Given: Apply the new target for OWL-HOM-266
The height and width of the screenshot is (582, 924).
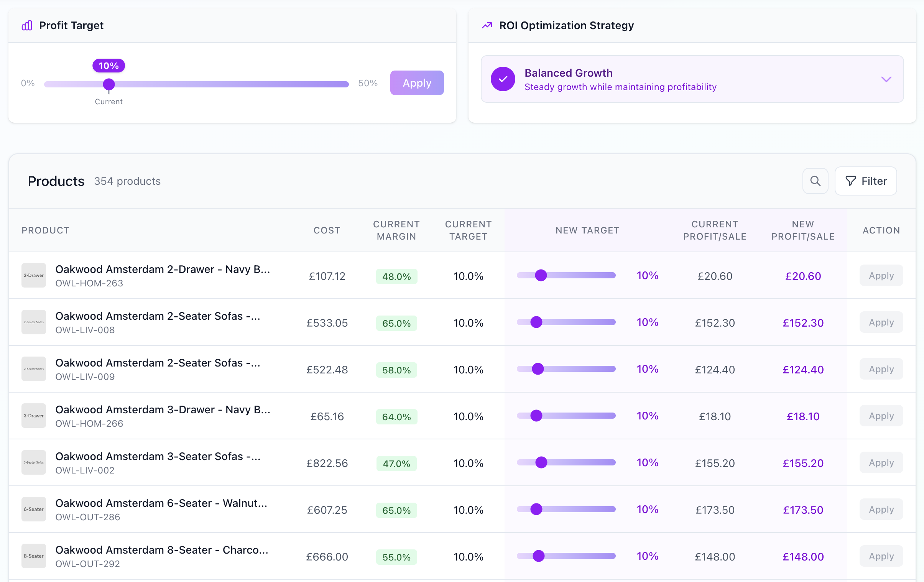Looking at the screenshot, I should click(881, 416).
